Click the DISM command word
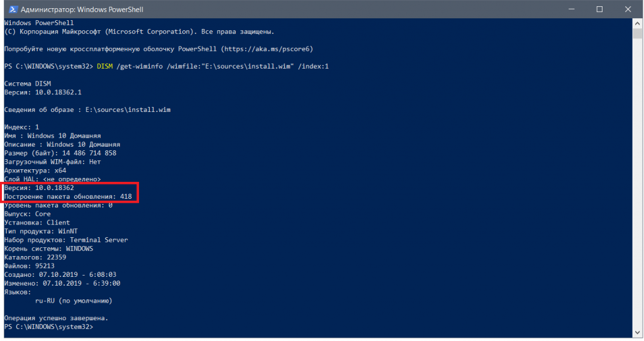 tap(104, 66)
